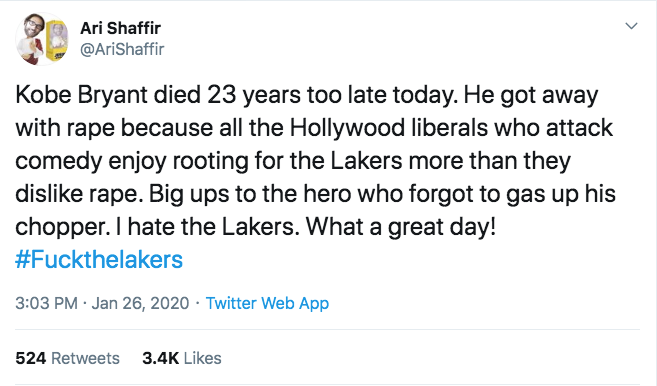657x386 pixels.
Task: Click the 3.4K like count number
Action: (160, 358)
